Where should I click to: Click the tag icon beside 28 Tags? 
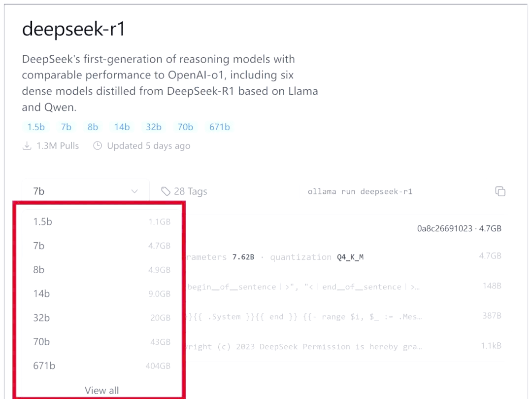tap(166, 191)
